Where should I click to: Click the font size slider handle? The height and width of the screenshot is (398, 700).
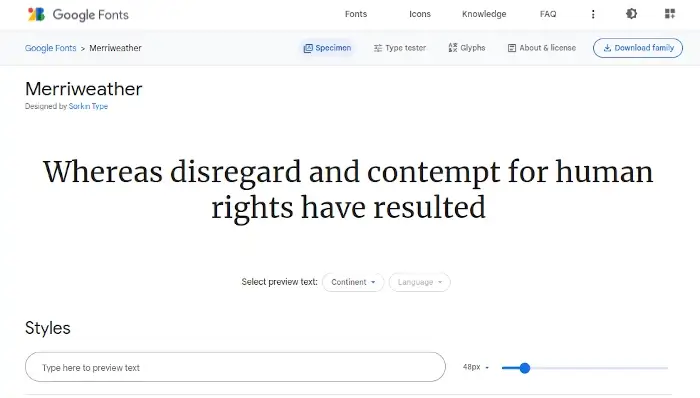tap(525, 368)
